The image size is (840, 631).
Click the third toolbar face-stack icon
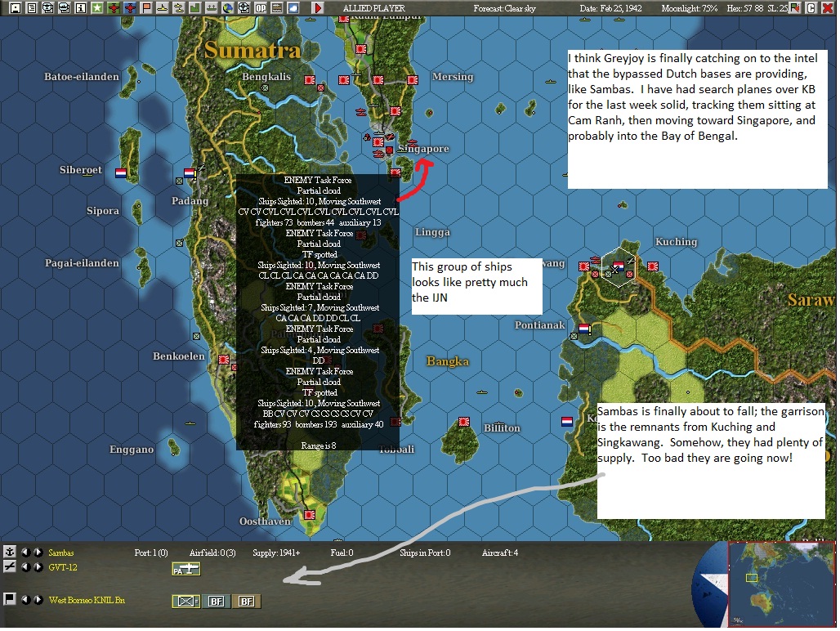47,7
